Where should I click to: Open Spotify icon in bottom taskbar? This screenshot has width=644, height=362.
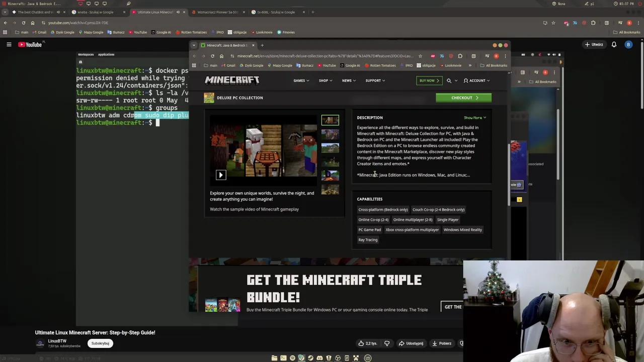click(292, 358)
